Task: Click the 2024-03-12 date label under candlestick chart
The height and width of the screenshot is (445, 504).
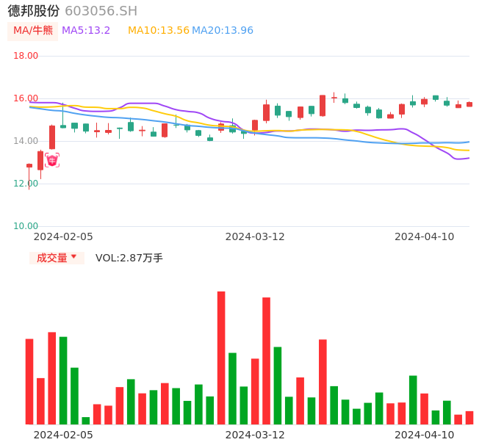Action: 255,236
